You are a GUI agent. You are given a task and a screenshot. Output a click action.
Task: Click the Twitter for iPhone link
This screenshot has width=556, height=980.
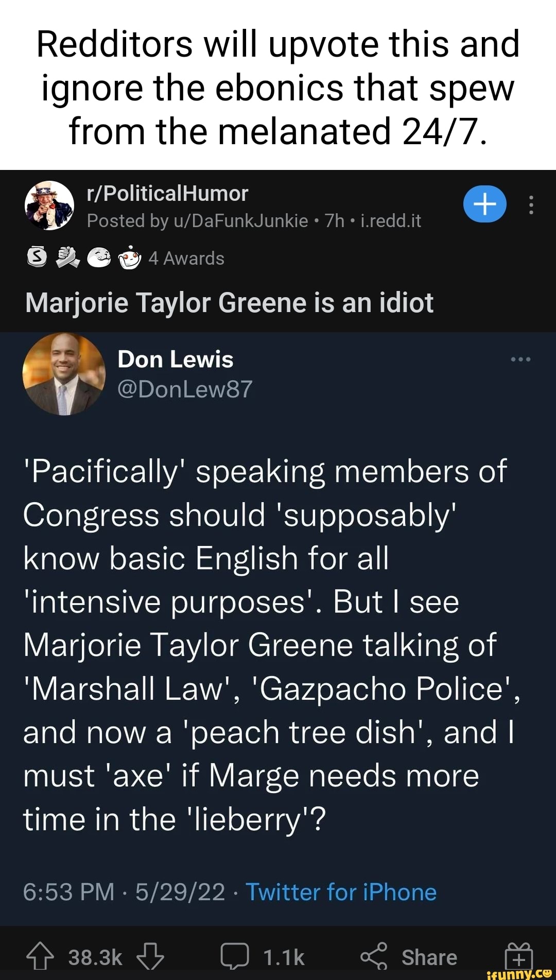[x=341, y=892]
